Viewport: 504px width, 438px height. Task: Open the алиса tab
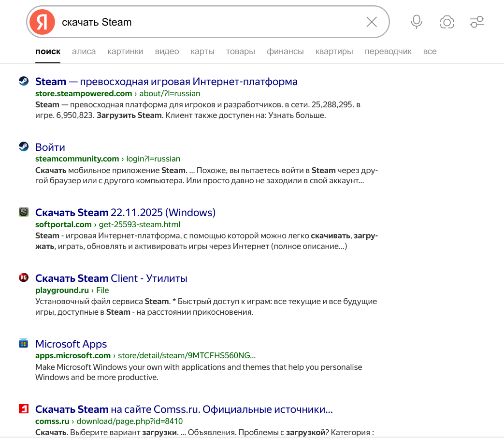84,51
